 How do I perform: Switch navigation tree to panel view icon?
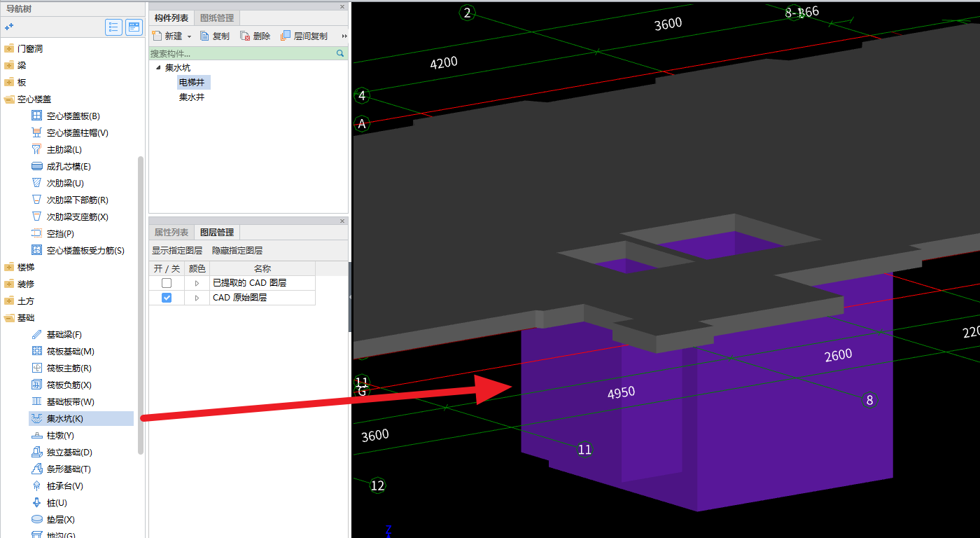[134, 27]
